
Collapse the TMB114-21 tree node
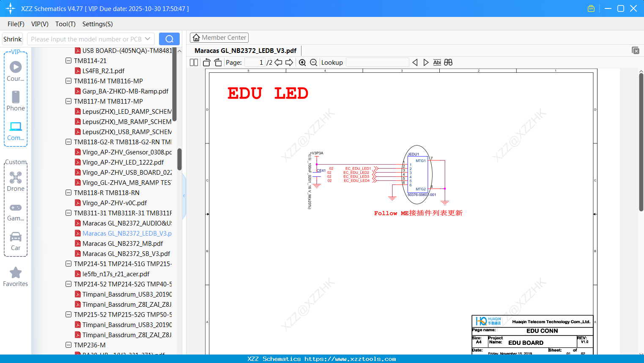(x=69, y=60)
